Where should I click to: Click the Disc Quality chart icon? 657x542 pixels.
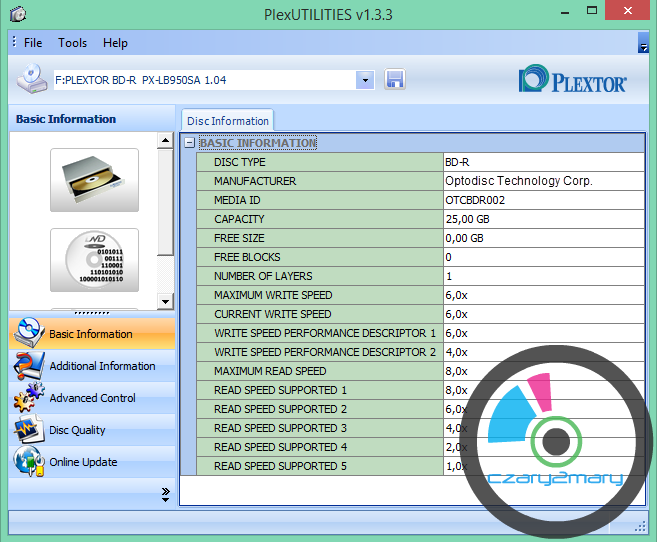29,430
